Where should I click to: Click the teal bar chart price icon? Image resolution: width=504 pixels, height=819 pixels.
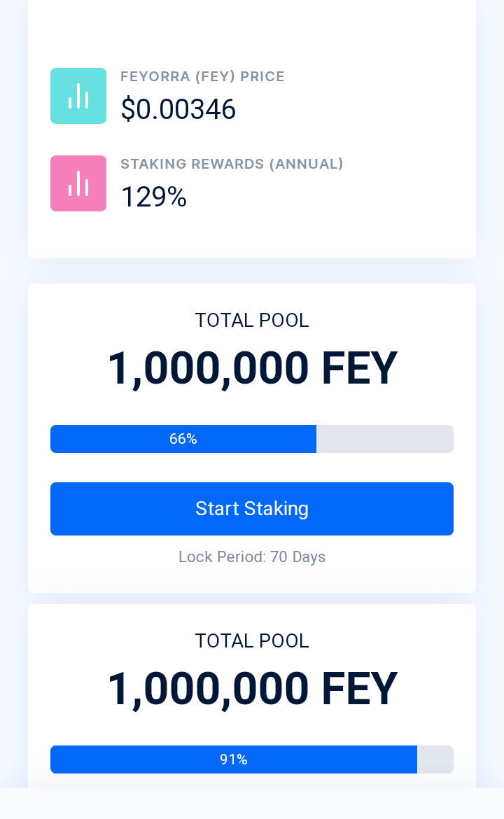pos(78,96)
